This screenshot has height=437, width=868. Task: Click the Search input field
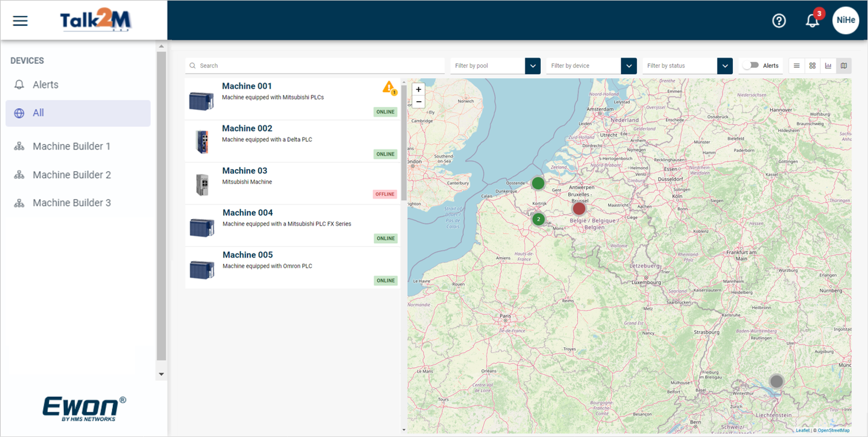click(315, 66)
